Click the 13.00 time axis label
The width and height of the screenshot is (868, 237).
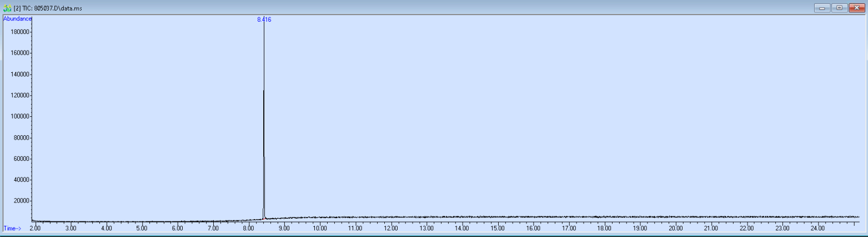[x=426, y=228]
